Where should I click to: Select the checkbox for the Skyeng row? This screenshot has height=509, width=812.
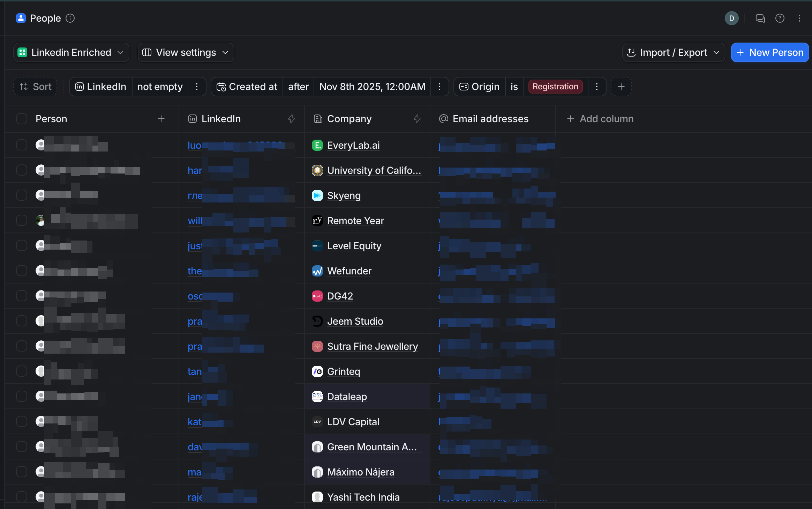(22, 195)
